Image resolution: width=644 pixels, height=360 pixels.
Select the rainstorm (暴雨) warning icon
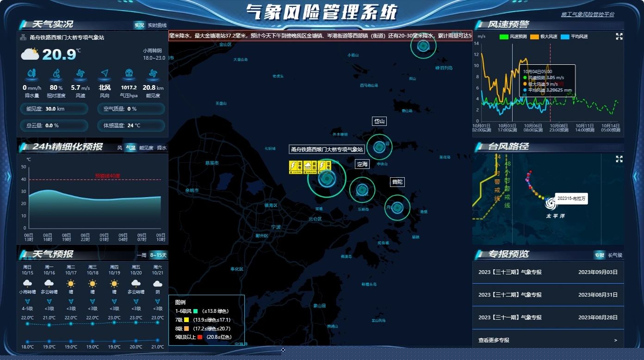[x=310, y=165]
